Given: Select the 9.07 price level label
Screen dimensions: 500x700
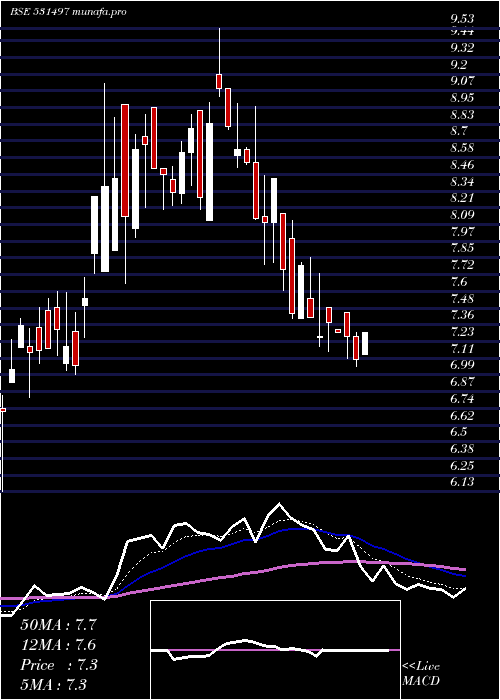Looking at the screenshot, I should (x=462, y=82).
